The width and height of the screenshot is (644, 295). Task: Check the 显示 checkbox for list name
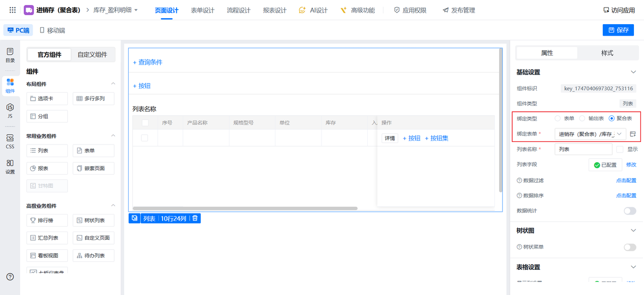pyautogui.click(x=620, y=150)
